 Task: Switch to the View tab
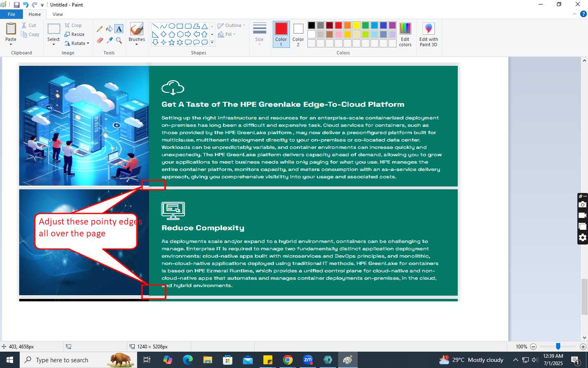coord(58,14)
